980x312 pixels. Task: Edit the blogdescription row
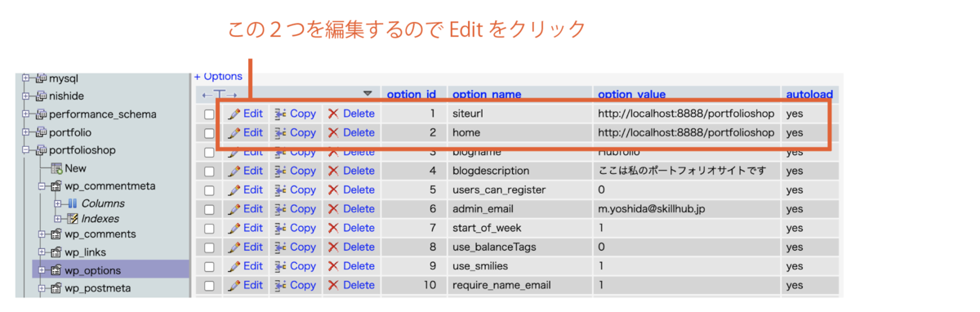245,171
